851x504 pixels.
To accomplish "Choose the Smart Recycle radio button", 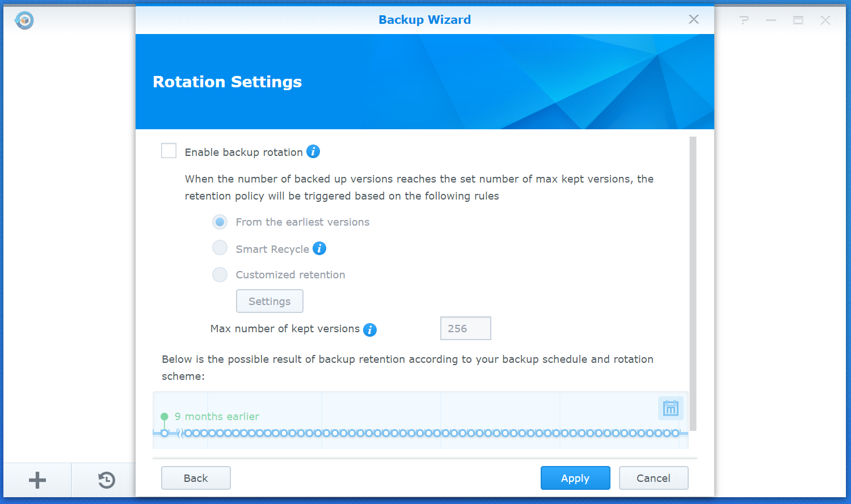I will point(220,248).
